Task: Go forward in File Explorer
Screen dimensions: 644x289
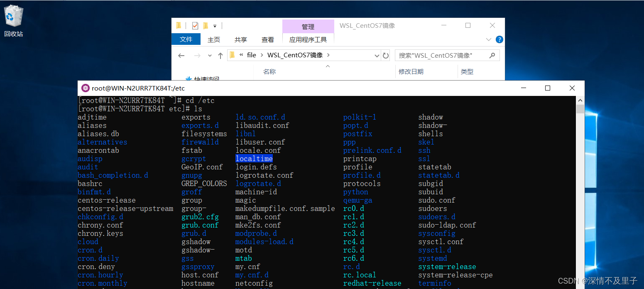Action: point(197,56)
